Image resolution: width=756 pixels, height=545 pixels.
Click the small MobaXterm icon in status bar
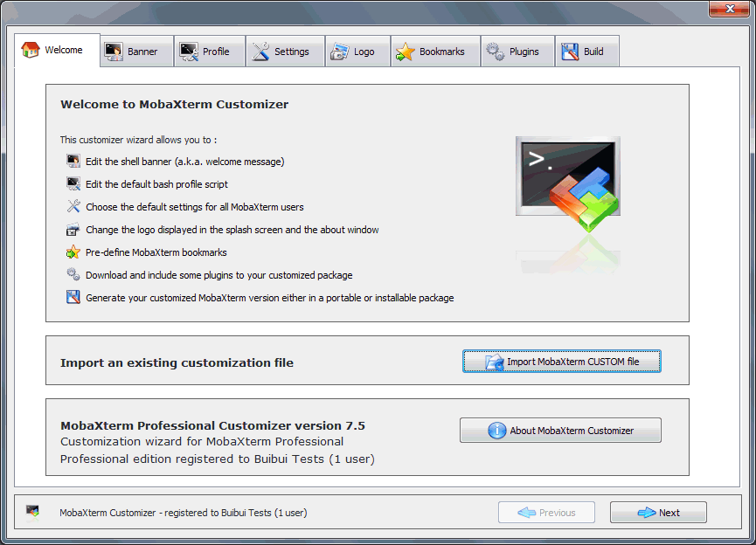click(33, 511)
